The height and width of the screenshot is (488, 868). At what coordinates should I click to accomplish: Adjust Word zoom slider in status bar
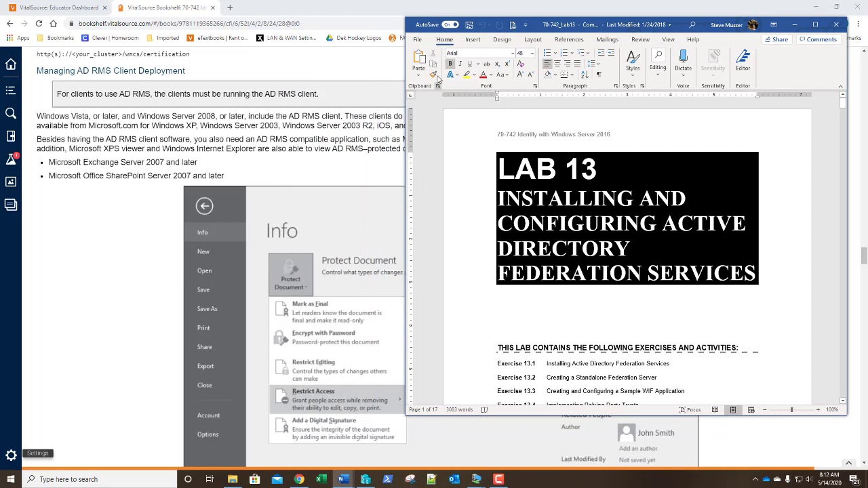tap(791, 409)
